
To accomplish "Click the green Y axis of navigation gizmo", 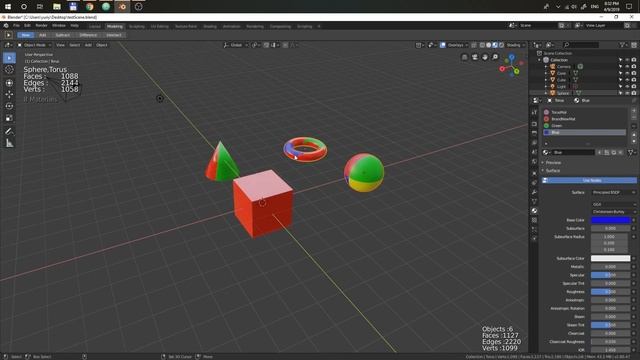I will [517, 72].
